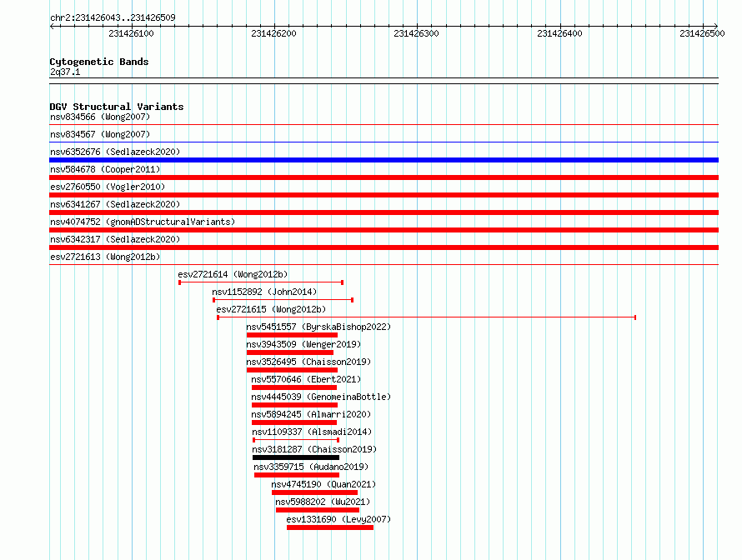This screenshot has height=560, width=742.
Task: Click ruler position 231426500
Action: pos(702,33)
